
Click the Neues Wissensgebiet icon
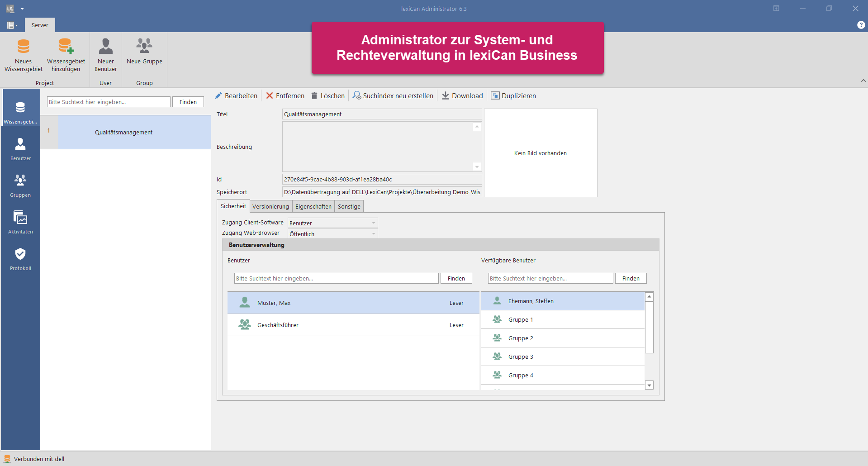[x=24, y=47]
